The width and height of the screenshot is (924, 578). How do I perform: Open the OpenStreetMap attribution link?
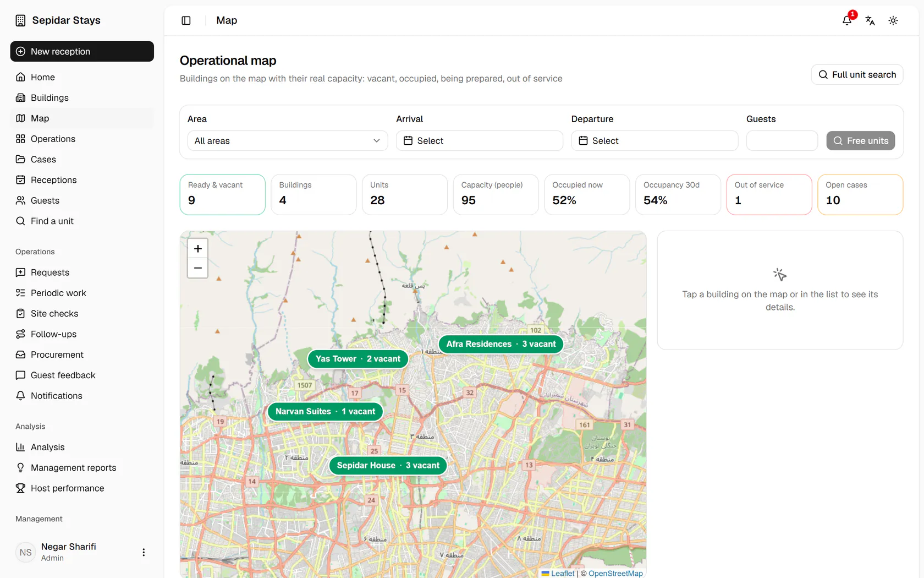coord(615,573)
